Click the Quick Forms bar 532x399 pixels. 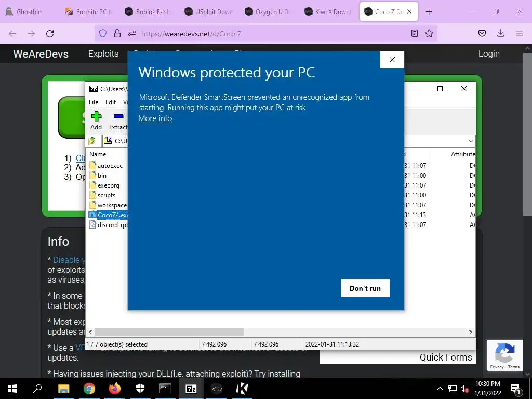coord(397,357)
